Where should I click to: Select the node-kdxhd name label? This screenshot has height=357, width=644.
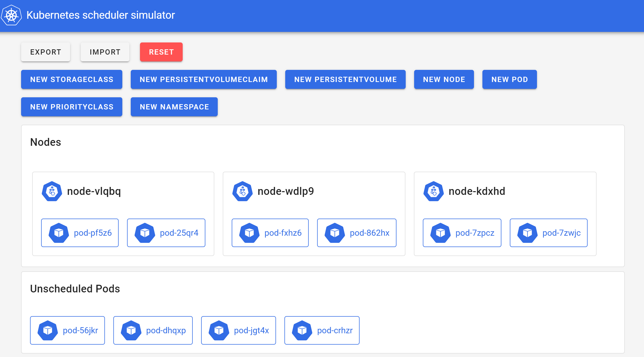pos(477,191)
